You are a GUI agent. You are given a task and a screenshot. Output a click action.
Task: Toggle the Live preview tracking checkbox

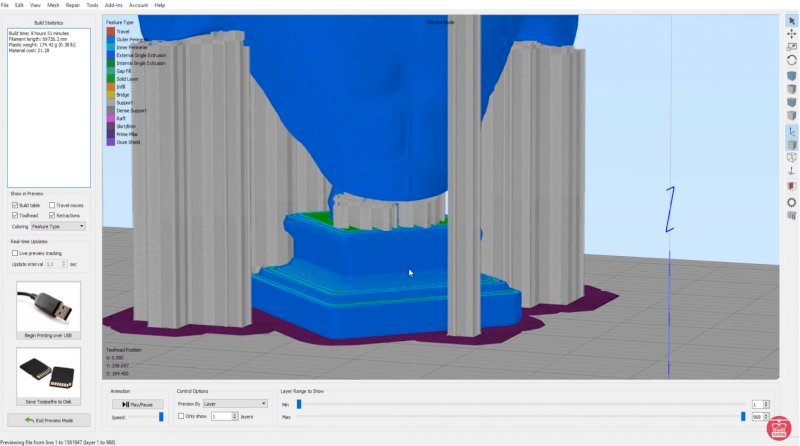15,253
